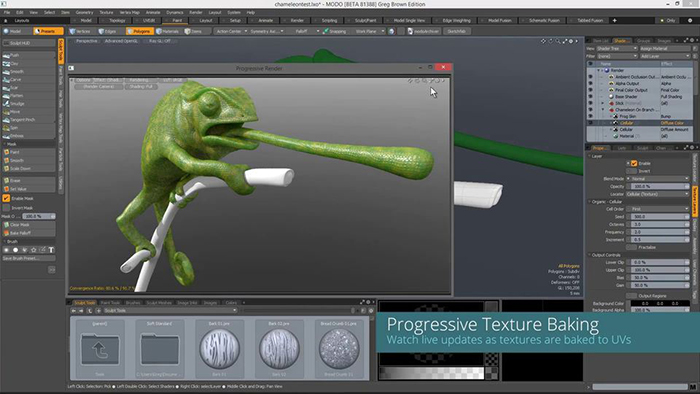Hide the Ambient Occlusion Output layer
The image size is (700, 394).
click(x=591, y=77)
